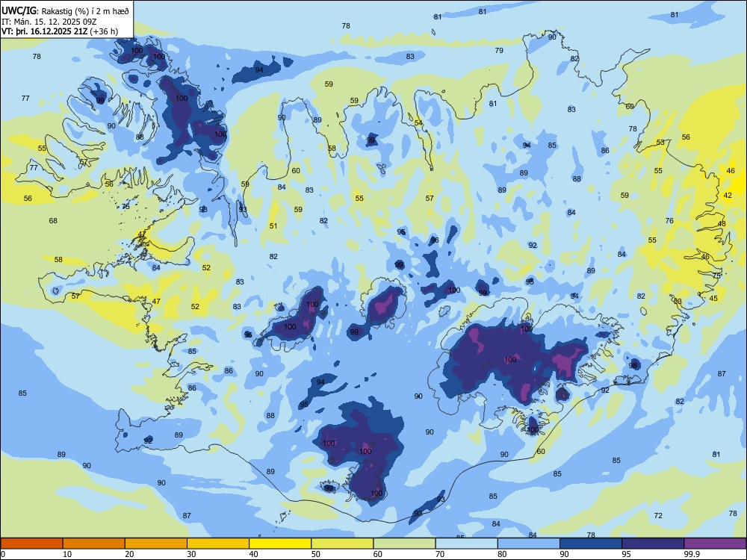The width and height of the screenshot is (747, 560).
Task: Click the 95–99.9% navy legend swatch
Action: (653, 544)
